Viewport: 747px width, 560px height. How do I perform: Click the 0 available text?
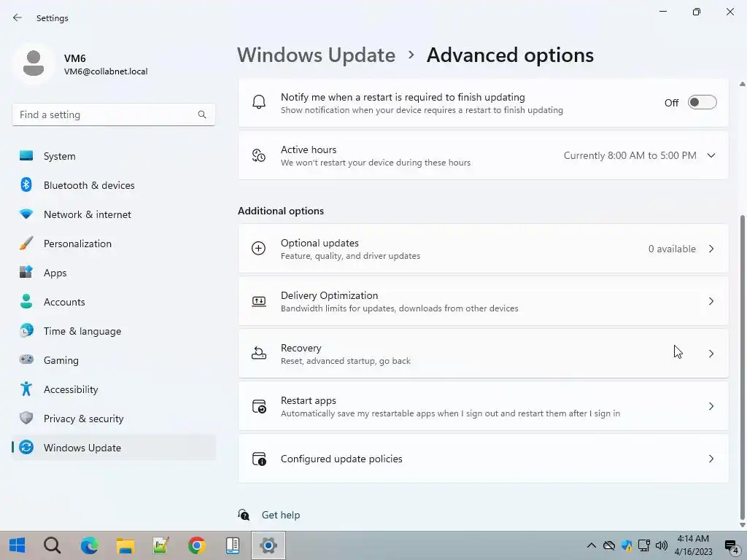[672, 249]
